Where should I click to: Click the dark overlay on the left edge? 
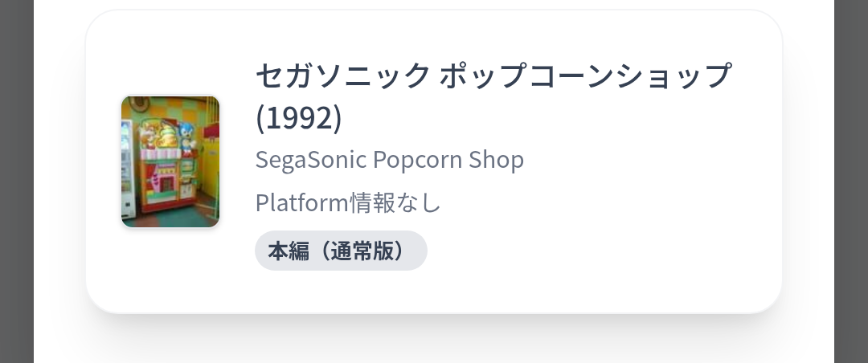coord(16,181)
